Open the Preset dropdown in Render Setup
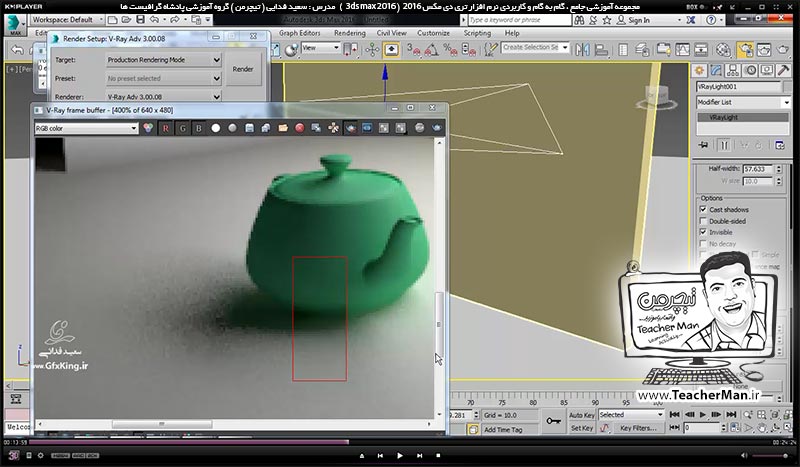800x467 pixels. click(x=163, y=78)
